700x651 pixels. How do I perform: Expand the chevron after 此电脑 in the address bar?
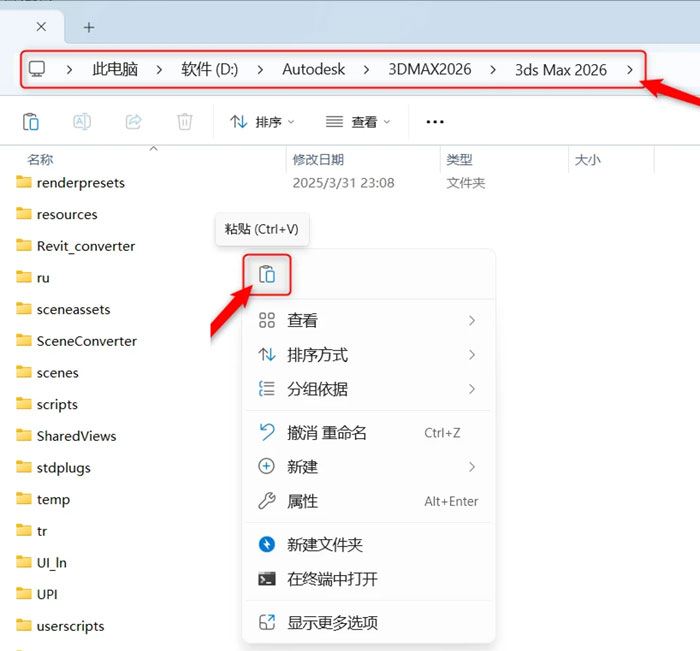click(159, 70)
